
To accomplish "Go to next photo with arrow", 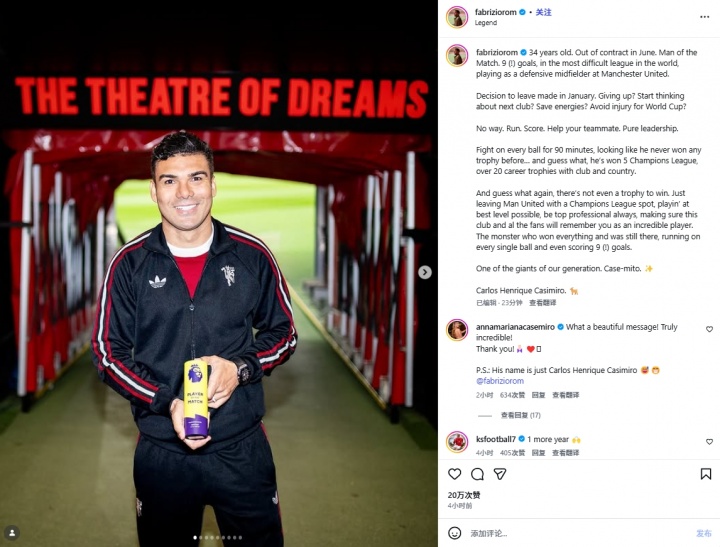I will pos(425,272).
